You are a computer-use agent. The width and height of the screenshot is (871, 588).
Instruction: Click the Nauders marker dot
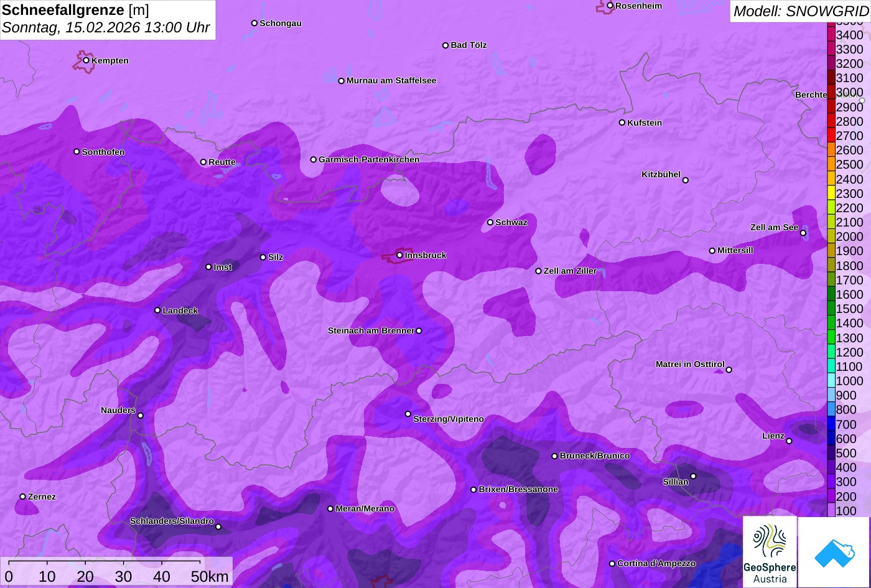click(141, 416)
